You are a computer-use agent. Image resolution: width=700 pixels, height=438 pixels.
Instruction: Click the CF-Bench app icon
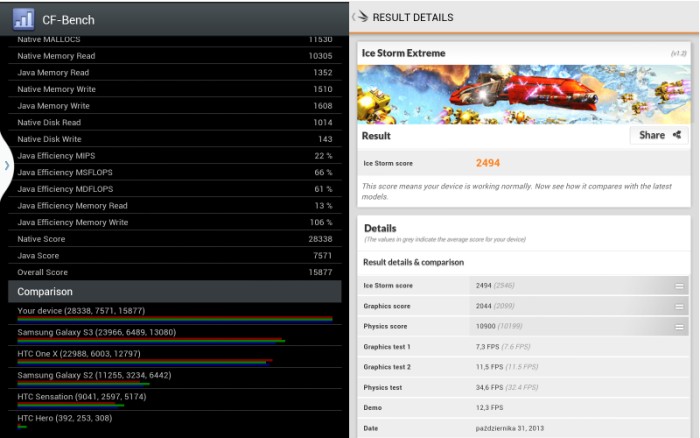click(22, 18)
